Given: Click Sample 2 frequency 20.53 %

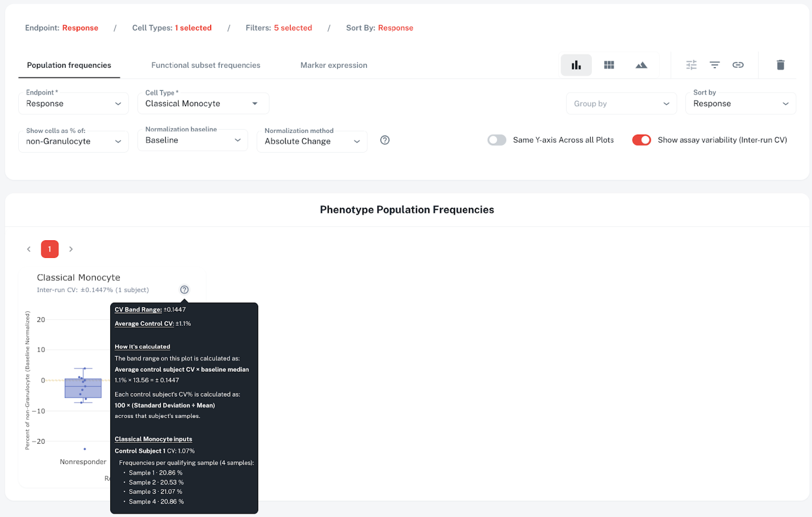Looking at the screenshot, I should [x=156, y=482].
